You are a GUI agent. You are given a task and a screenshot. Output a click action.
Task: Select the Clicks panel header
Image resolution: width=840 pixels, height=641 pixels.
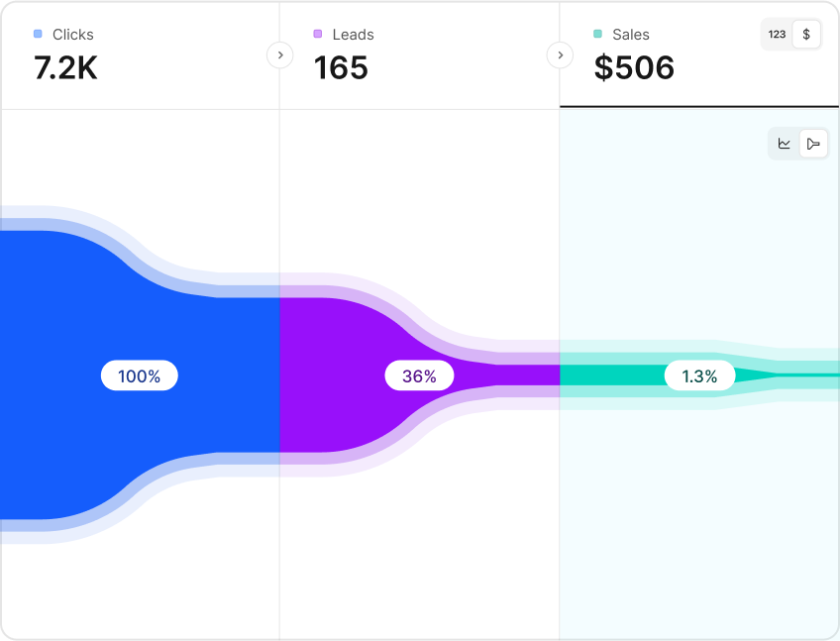(139, 54)
